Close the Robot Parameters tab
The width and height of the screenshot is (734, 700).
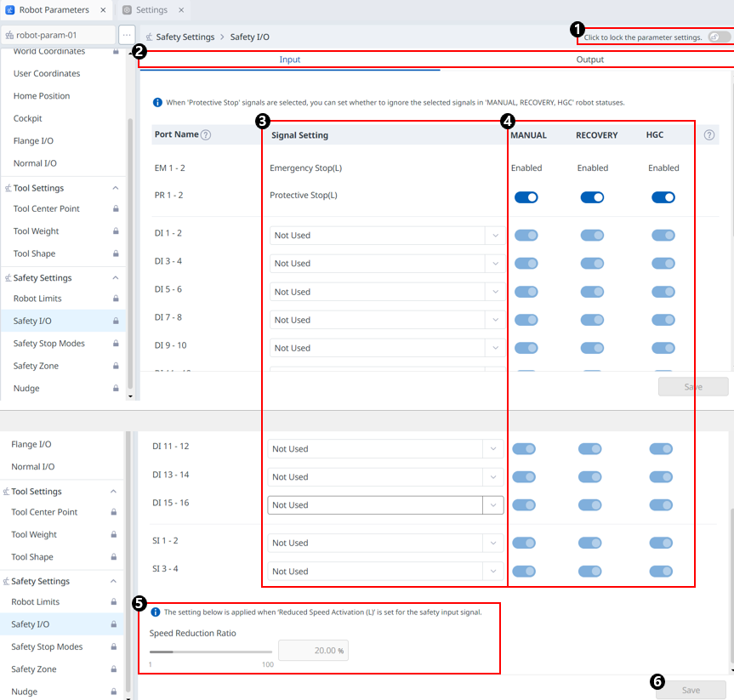(102, 10)
